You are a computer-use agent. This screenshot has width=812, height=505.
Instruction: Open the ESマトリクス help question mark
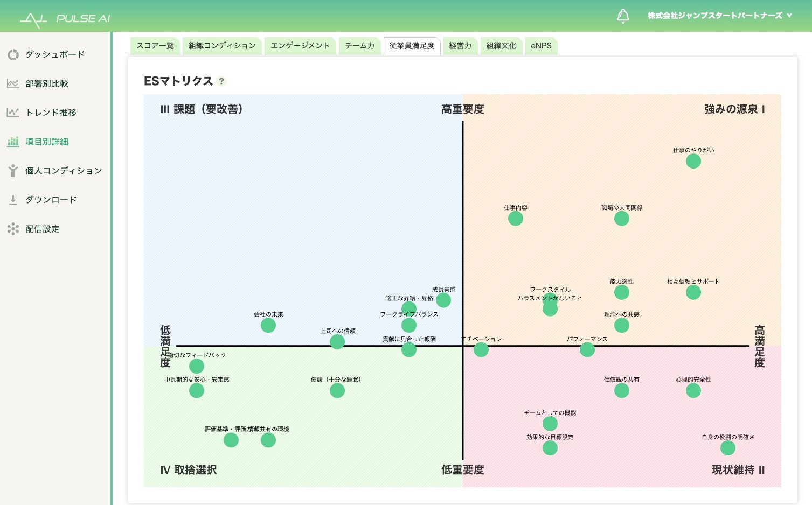[x=221, y=81]
